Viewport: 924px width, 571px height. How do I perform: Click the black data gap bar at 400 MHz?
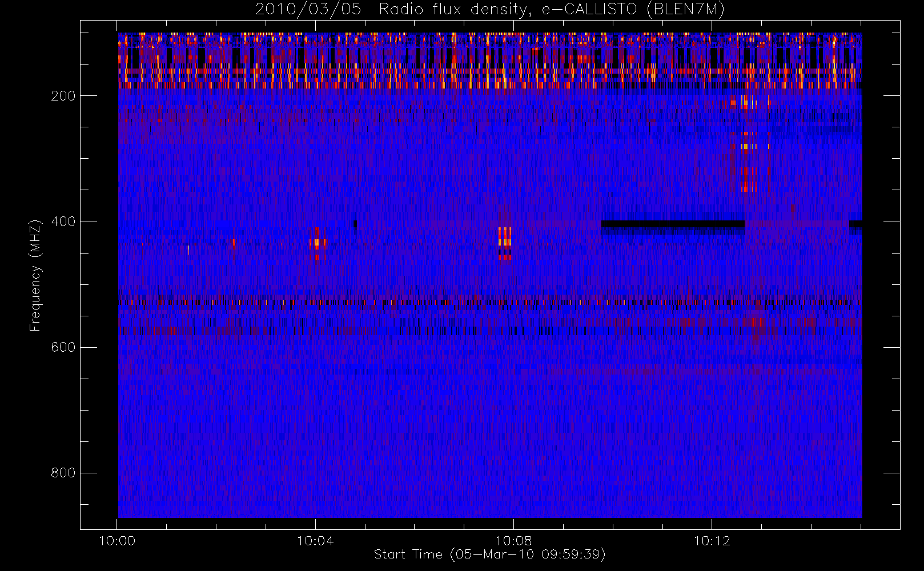click(x=673, y=224)
